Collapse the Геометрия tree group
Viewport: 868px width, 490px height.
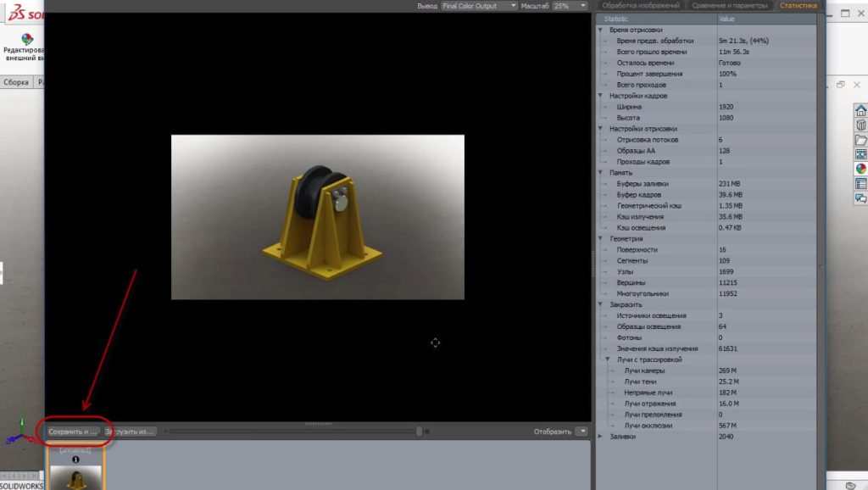coord(600,238)
